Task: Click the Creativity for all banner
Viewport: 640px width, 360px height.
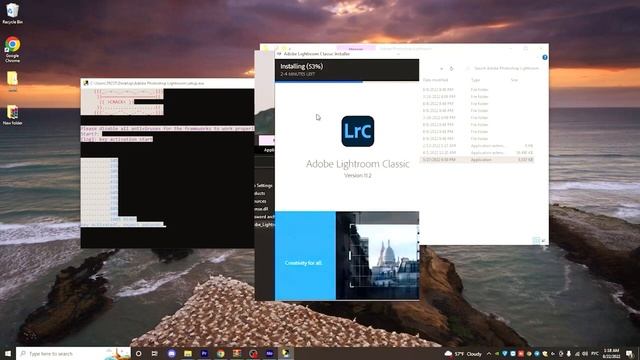Action: (x=305, y=256)
